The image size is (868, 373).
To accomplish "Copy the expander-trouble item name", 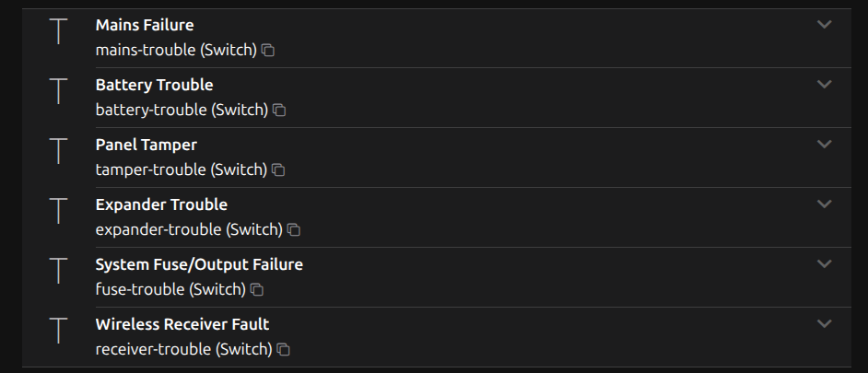I will pyautogui.click(x=294, y=230).
